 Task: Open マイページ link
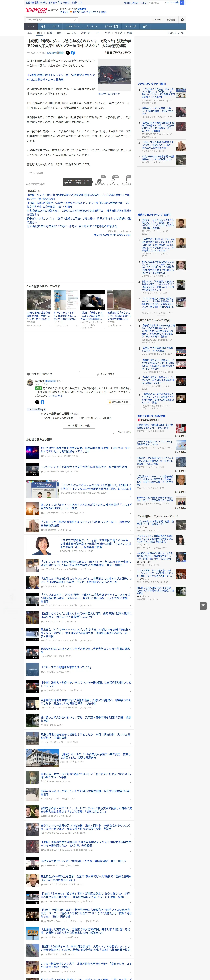[x=157, y=20]
